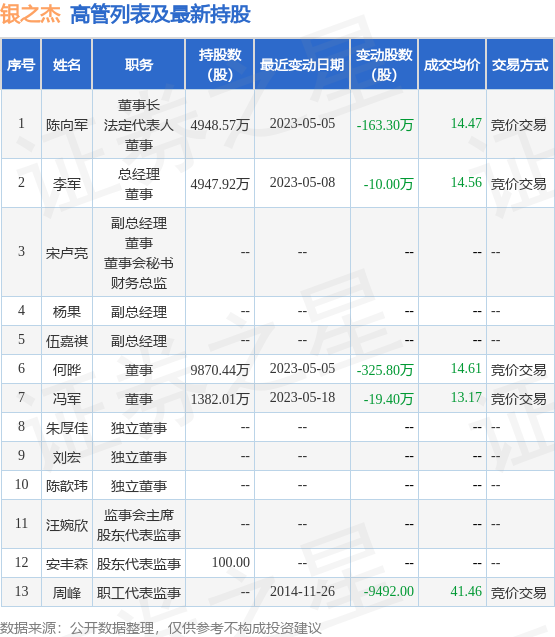Screen dimensions: 555x637
Task: Click change value -325.80万
Action: pos(385,370)
